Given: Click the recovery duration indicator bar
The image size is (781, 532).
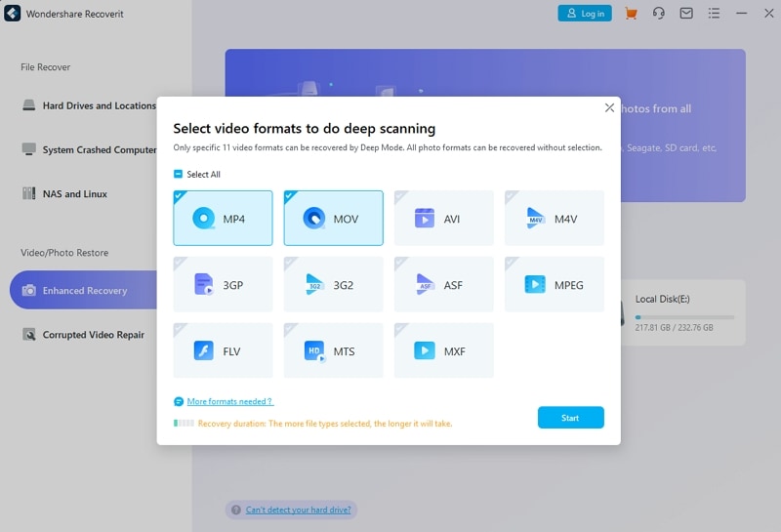Looking at the screenshot, I should click(184, 424).
